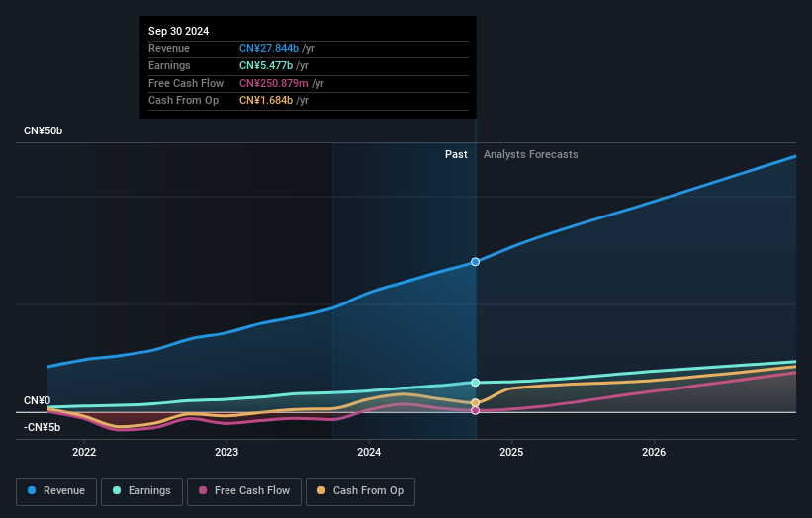Click the 2023 x-axis label
Viewport: 812px width, 518px height.
click(226, 452)
